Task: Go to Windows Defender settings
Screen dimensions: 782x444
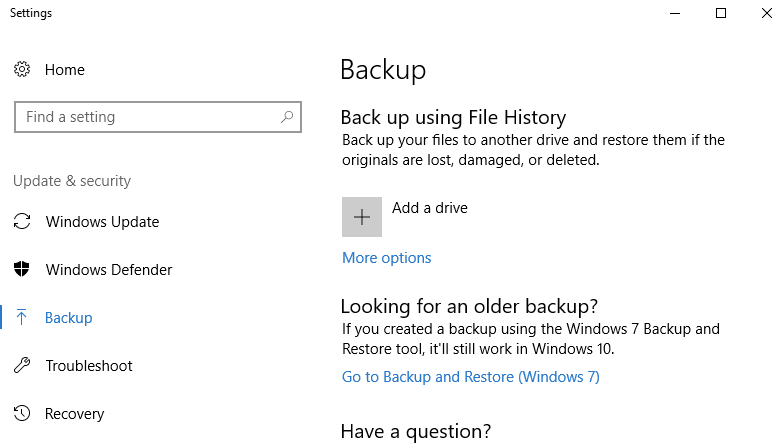Action: (109, 270)
